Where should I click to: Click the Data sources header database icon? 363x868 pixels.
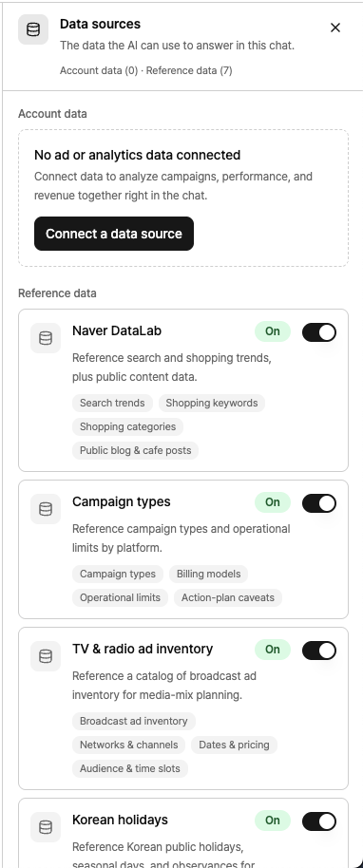pos(33,29)
